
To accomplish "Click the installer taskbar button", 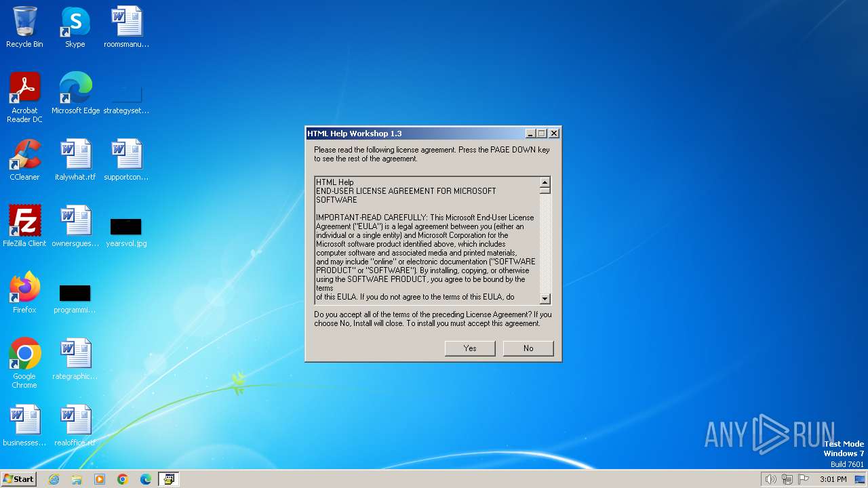I will [168, 479].
